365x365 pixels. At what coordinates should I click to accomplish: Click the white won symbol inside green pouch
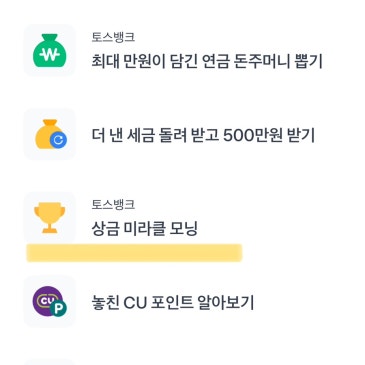(50, 54)
